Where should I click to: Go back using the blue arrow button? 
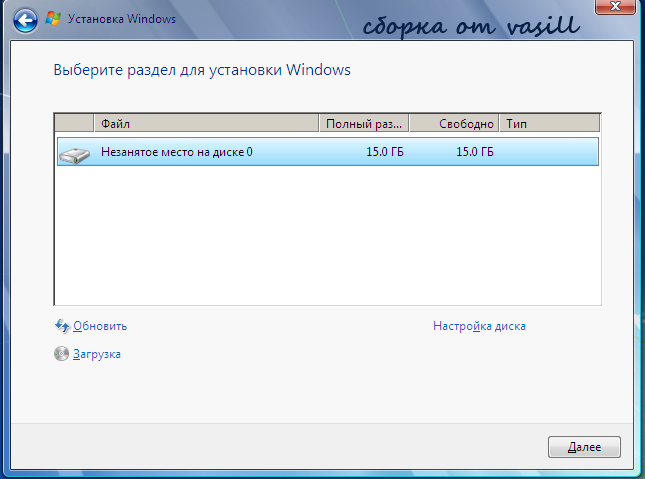(25, 20)
